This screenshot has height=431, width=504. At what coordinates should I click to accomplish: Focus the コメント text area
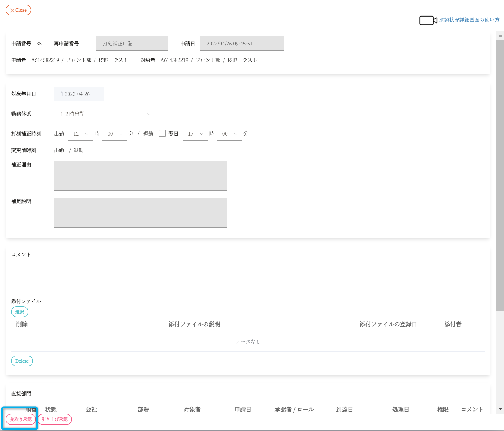(198, 275)
